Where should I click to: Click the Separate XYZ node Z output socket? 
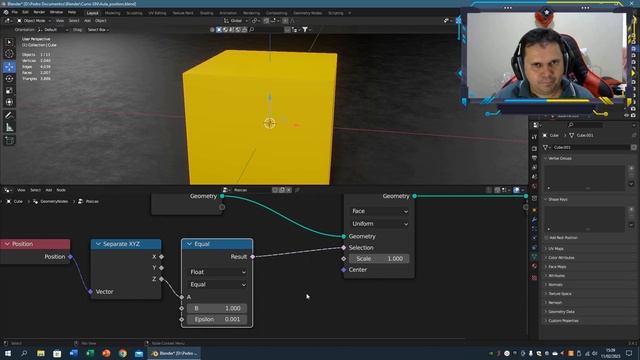(162, 279)
